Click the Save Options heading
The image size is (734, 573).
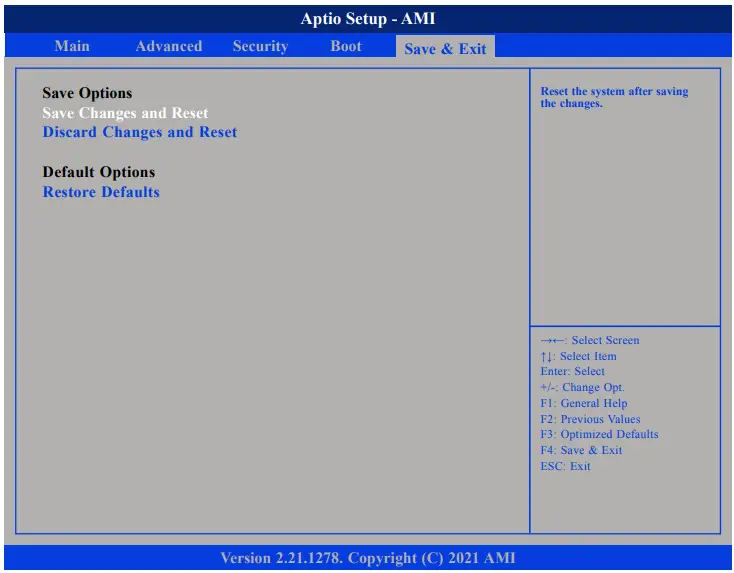(87, 93)
